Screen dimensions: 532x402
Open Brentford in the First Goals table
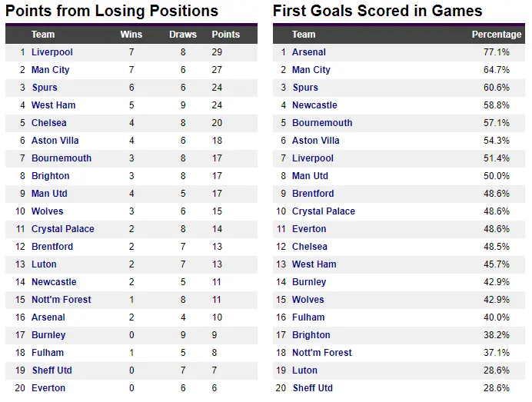pyautogui.click(x=313, y=194)
